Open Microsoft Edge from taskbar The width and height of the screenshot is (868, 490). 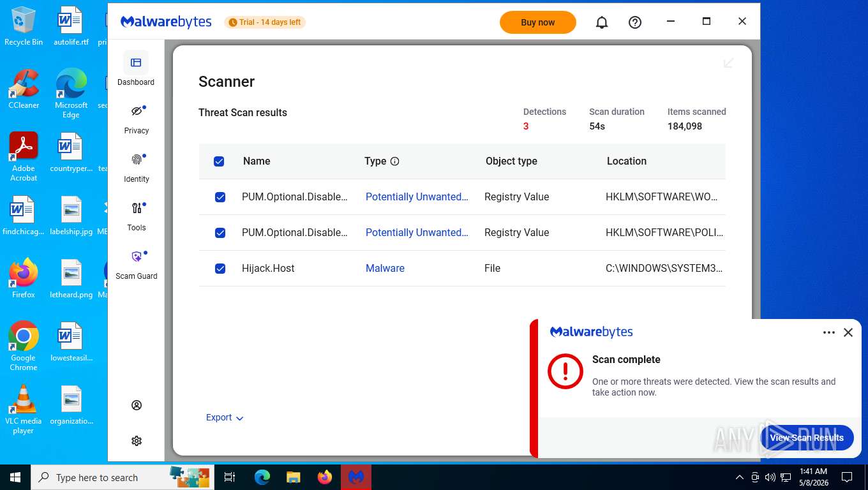click(262, 477)
